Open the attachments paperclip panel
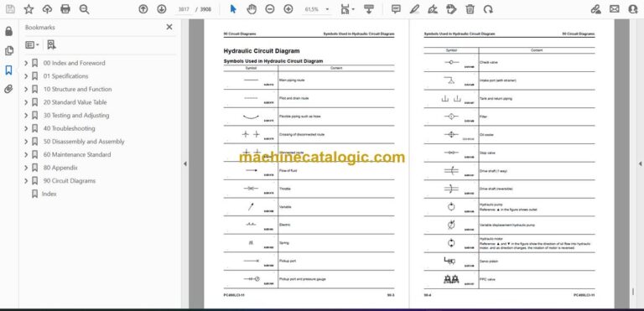 tap(8, 89)
